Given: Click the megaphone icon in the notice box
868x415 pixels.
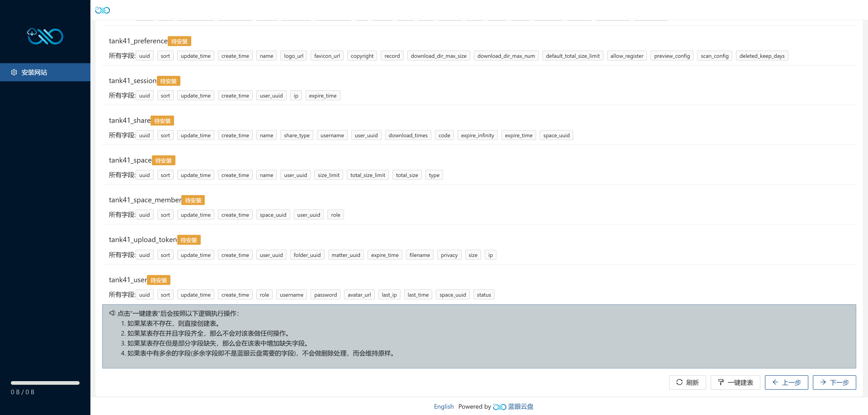Looking at the screenshot, I should (x=112, y=313).
